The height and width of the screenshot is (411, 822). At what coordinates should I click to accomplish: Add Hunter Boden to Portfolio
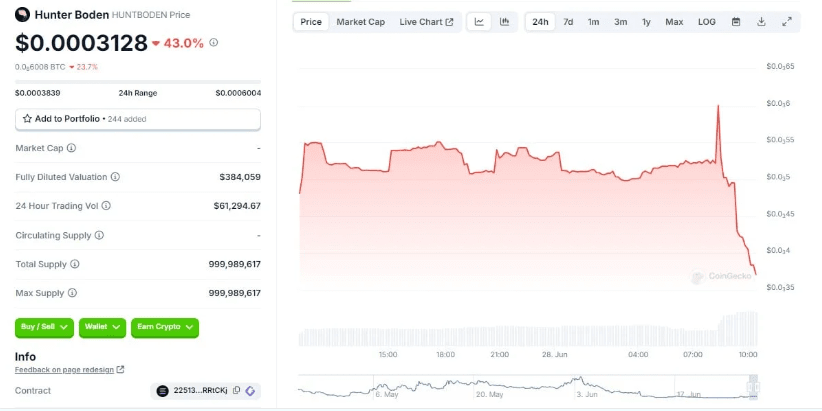click(137, 119)
